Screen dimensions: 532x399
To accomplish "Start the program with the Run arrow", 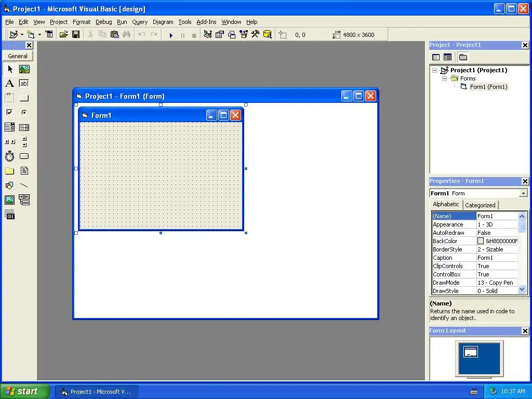I will pyautogui.click(x=171, y=35).
